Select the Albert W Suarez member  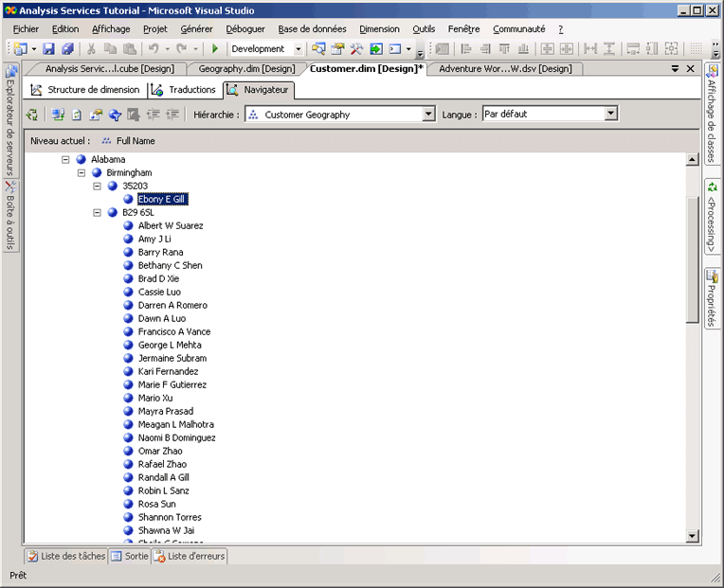point(171,226)
